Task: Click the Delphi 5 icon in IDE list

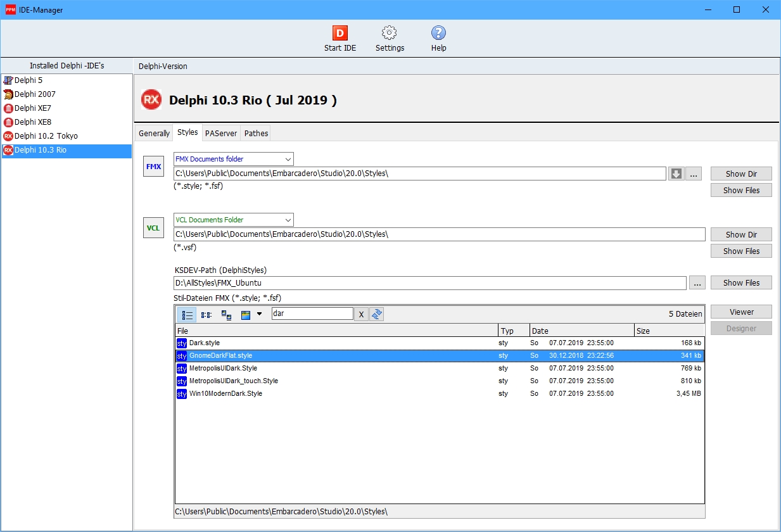Action: pos(8,80)
